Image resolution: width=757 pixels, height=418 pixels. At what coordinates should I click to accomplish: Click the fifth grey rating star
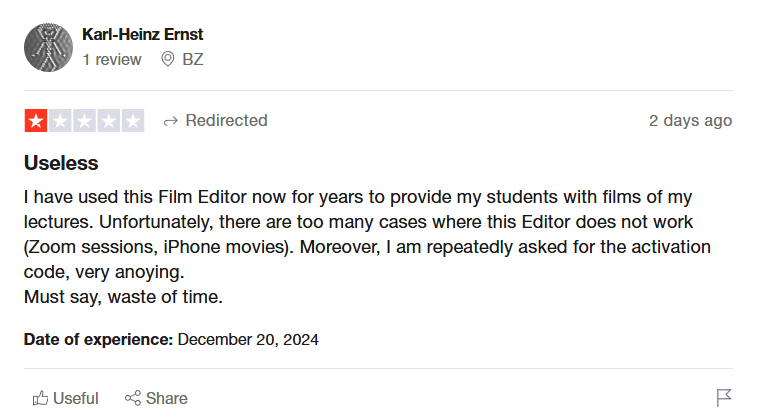tap(132, 121)
